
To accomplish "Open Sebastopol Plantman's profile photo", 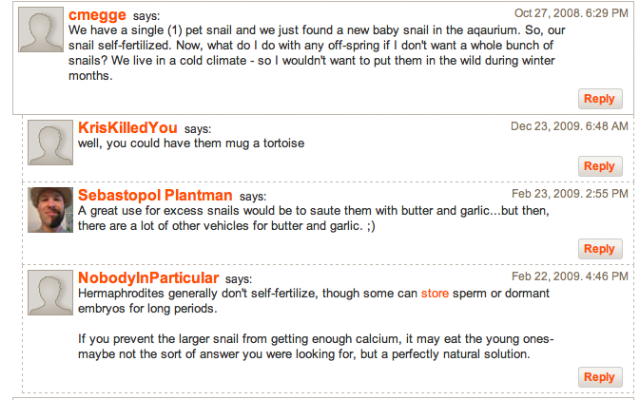I will pos(50,210).
